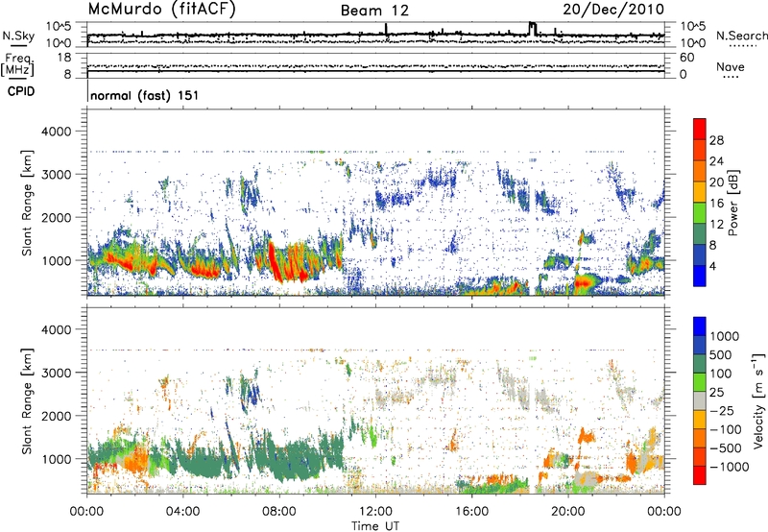768x532 pixels.
Task: Click the light green 12-16 dB swatch
Action: (x=700, y=213)
